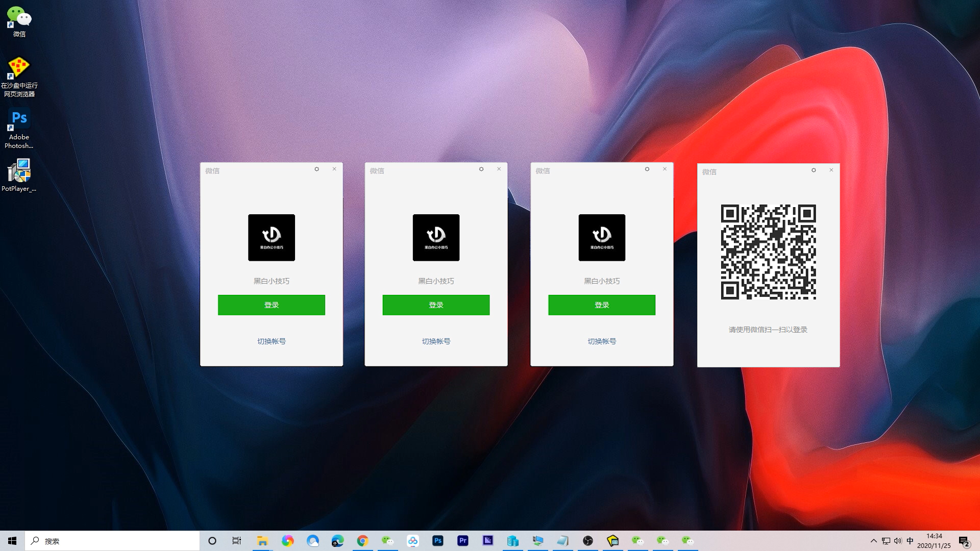
Task: Open settings gear in first WeChat login window
Action: [x=316, y=169]
